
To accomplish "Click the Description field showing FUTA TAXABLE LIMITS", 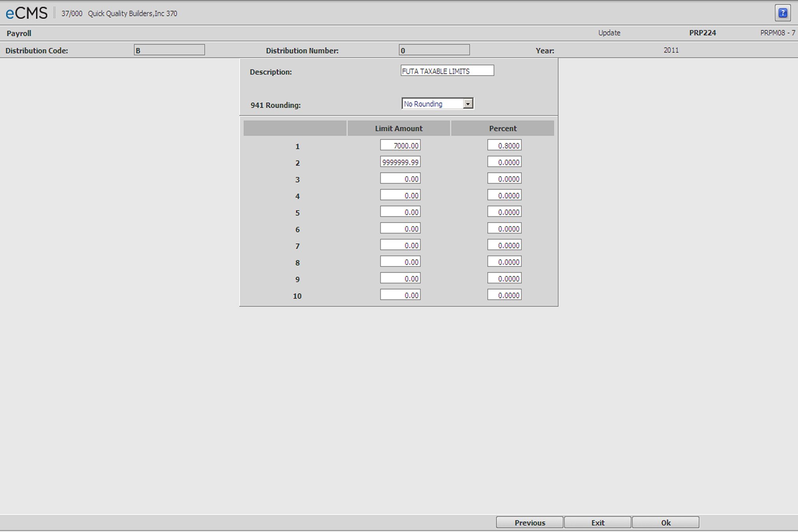I will coord(446,71).
